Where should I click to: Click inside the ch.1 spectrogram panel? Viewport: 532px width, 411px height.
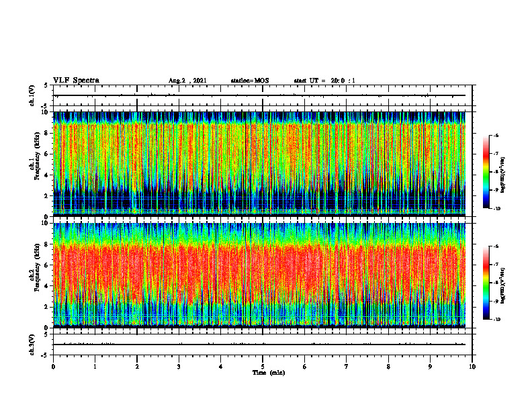(x=259, y=164)
